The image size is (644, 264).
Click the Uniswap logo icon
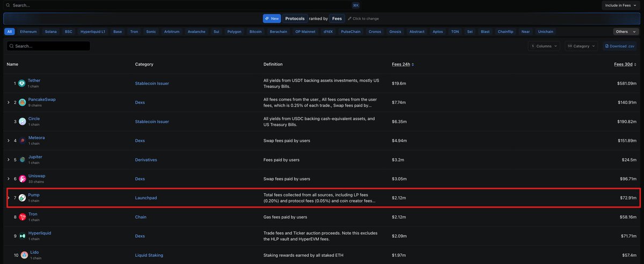(22, 179)
